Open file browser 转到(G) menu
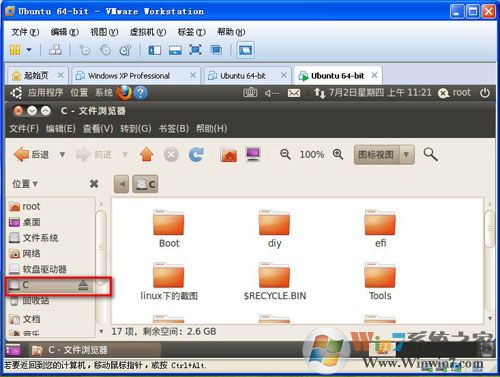 136,128
